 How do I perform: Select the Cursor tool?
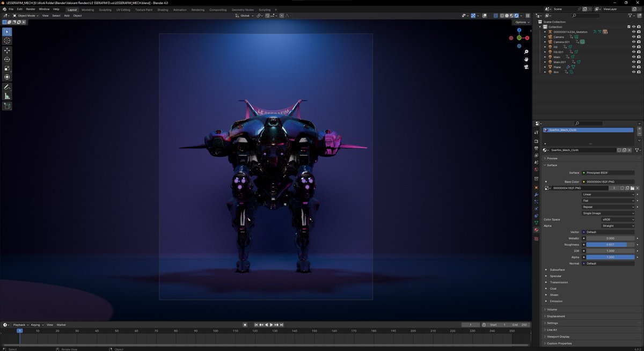tap(7, 41)
